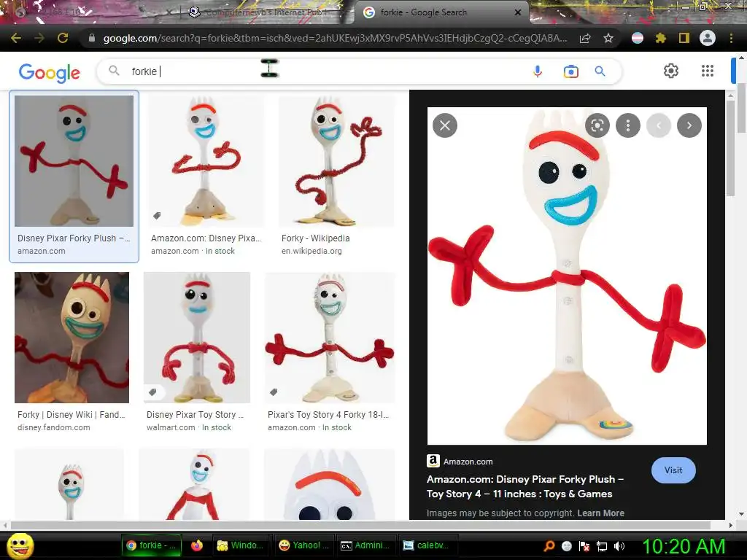Open the Chrome profile avatar
This screenshot has height=560, width=747.
click(708, 38)
